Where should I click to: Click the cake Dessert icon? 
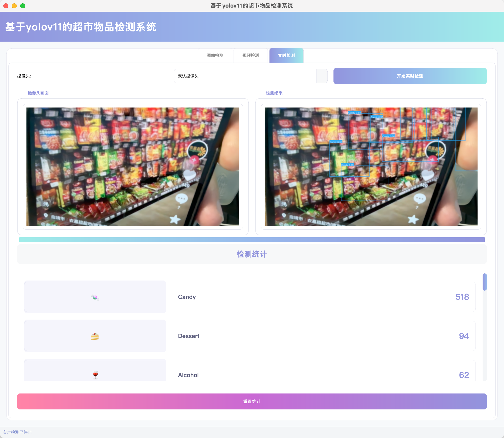[x=95, y=336]
